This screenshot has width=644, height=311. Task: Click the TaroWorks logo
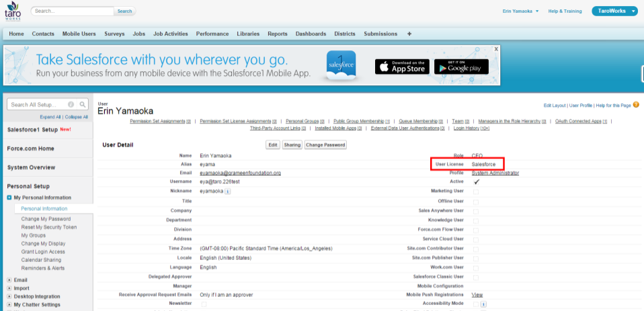(12, 11)
